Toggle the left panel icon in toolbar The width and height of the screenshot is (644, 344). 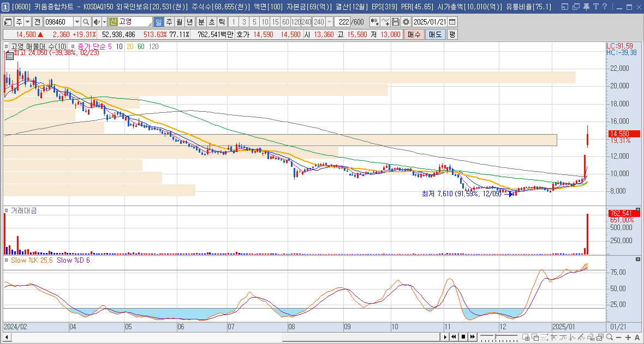(x=8, y=22)
